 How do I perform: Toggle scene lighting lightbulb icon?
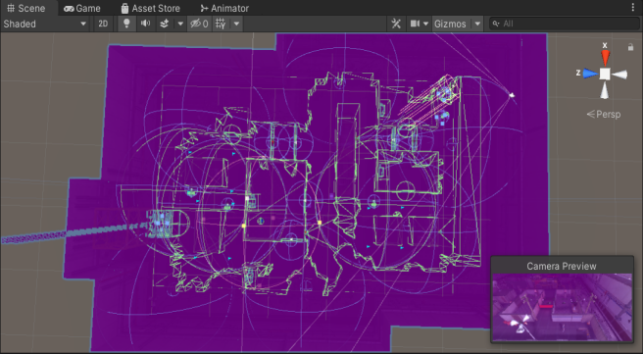coord(126,24)
